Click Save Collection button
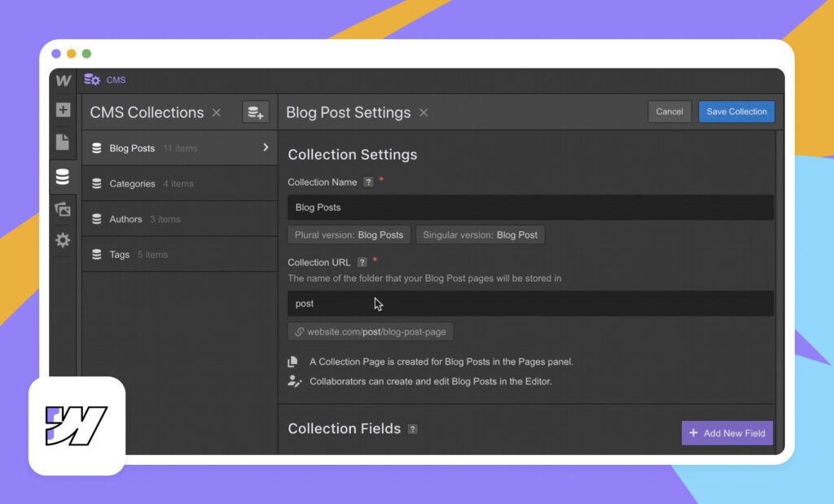 [x=736, y=112]
